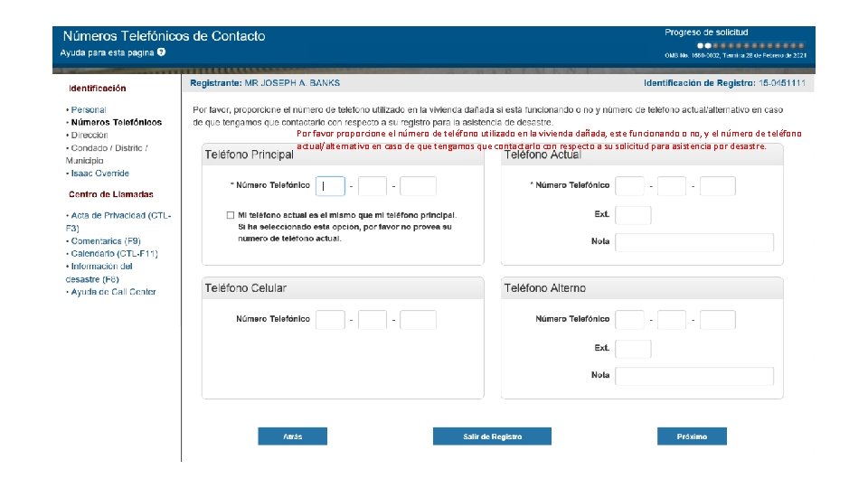This screenshot has height=488, width=868.
Task: Click 'Ayuda para esta pagina' text
Action: 107,52
